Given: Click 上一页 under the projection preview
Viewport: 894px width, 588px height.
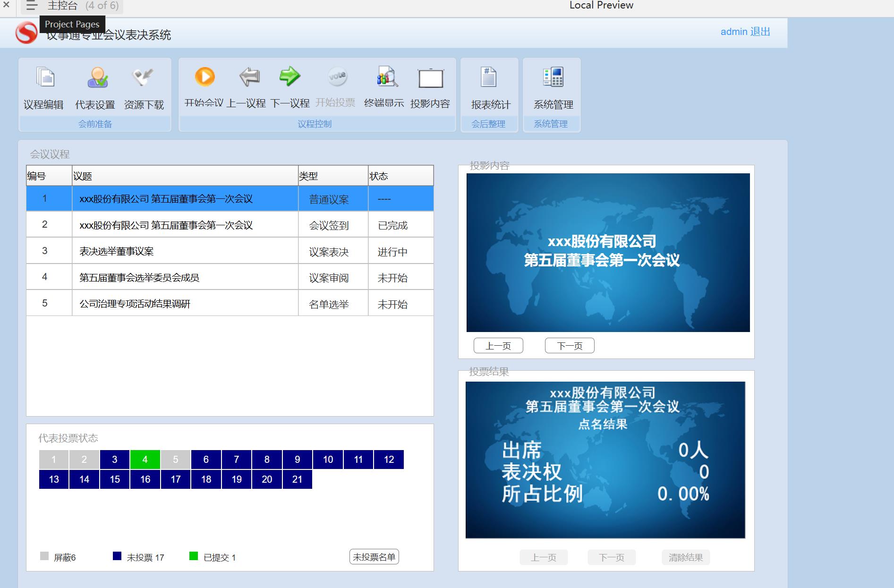Looking at the screenshot, I should click(x=498, y=346).
